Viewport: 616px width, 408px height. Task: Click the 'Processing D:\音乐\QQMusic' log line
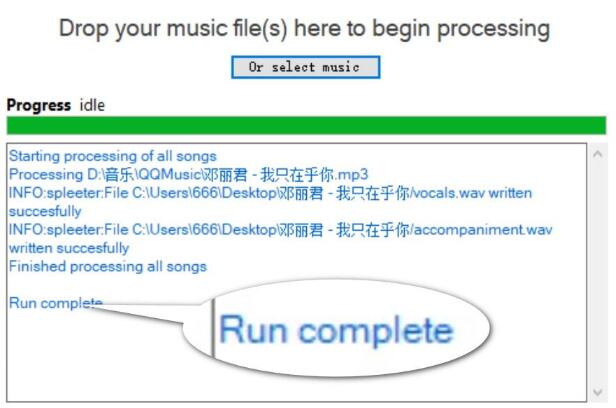pos(189,174)
